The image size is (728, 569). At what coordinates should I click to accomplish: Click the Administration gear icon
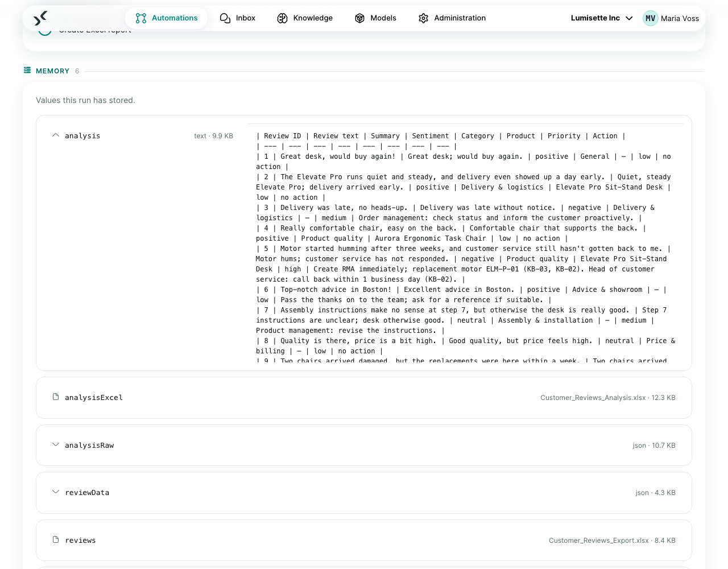423,18
